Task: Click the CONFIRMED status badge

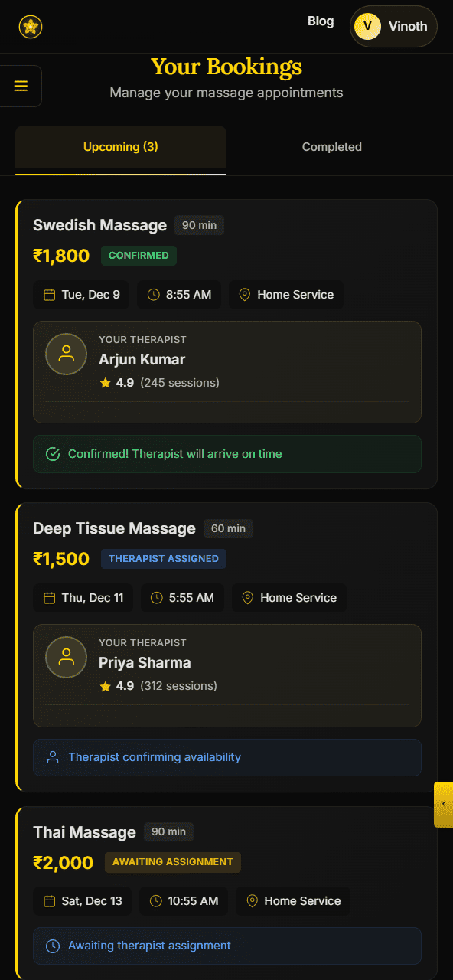Action: (x=139, y=256)
